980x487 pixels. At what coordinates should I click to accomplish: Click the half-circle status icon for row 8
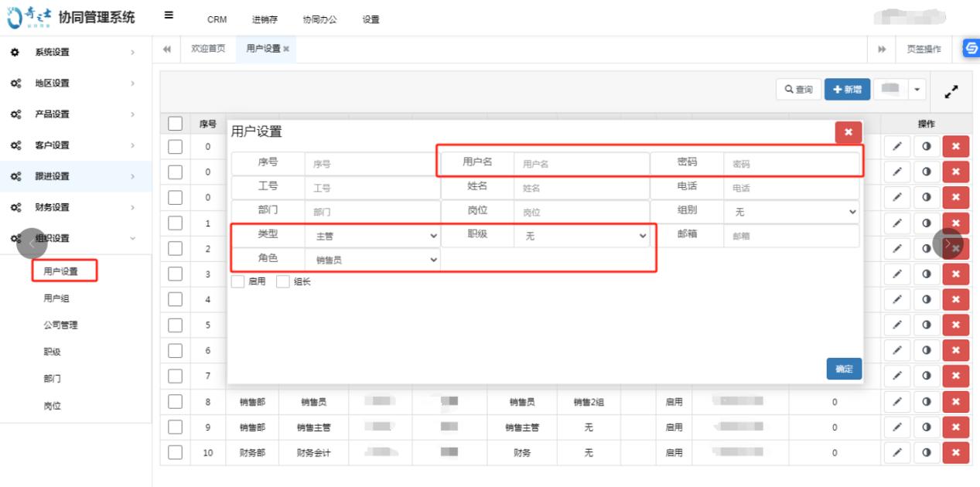[x=926, y=402]
